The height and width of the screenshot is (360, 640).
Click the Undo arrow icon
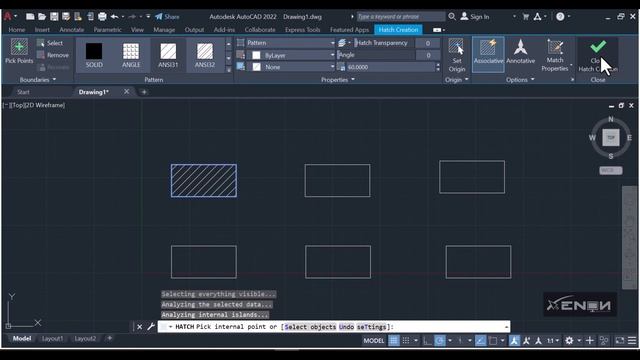tap(114, 17)
